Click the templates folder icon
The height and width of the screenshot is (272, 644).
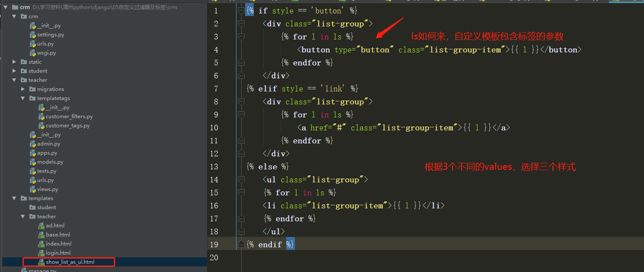point(23,198)
